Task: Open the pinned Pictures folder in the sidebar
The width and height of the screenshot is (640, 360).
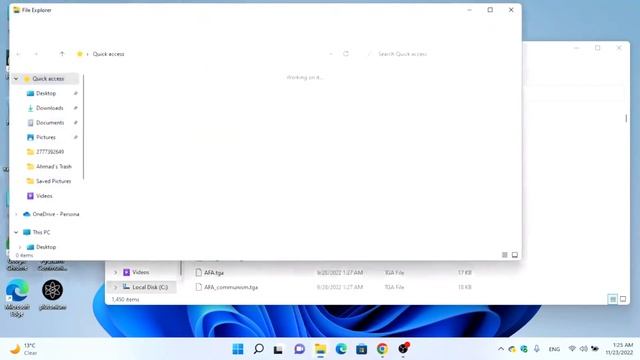Action: (x=46, y=138)
